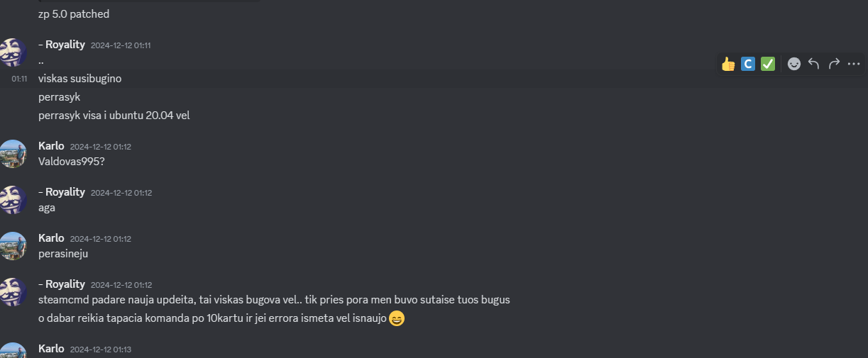Reply to the hovered Royality message
868x358 pixels.
click(814, 64)
